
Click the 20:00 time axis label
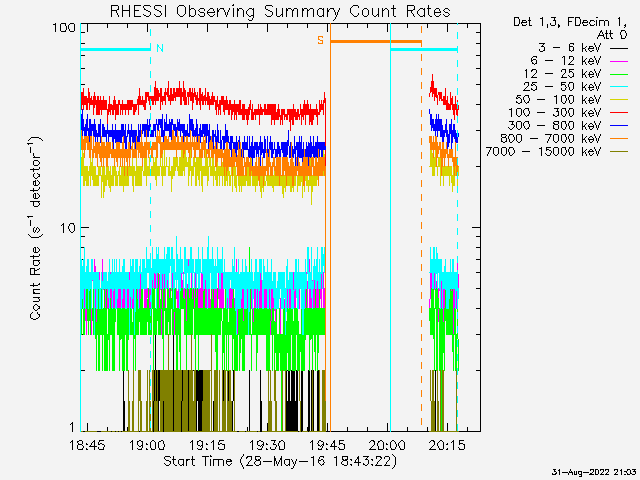tap(387, 445)
